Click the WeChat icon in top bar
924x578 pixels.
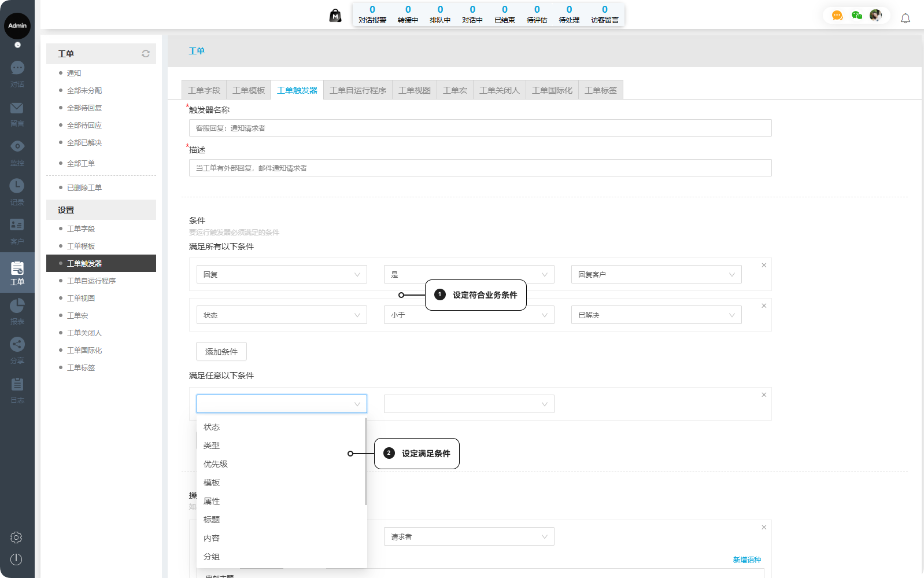[x=857, y=16]
